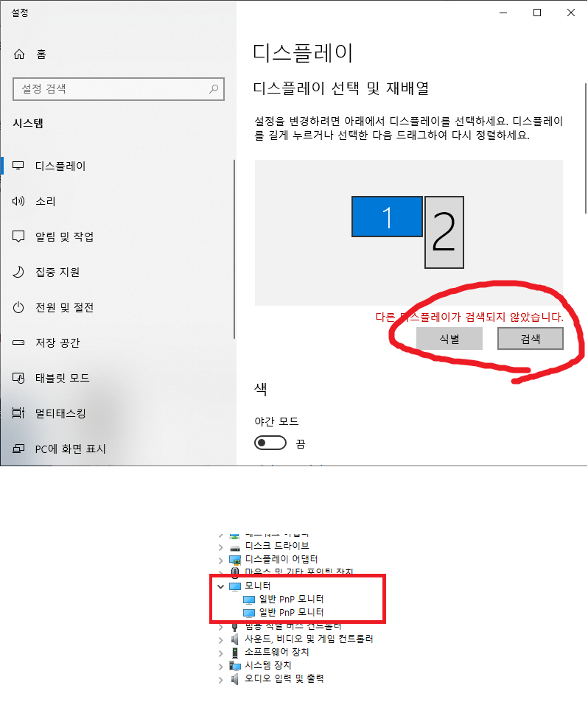This screenshot has width=588, height=713.
Task: Expand the Disk drives (디스크 드라이브) node
Action: (x=221, y=547)
